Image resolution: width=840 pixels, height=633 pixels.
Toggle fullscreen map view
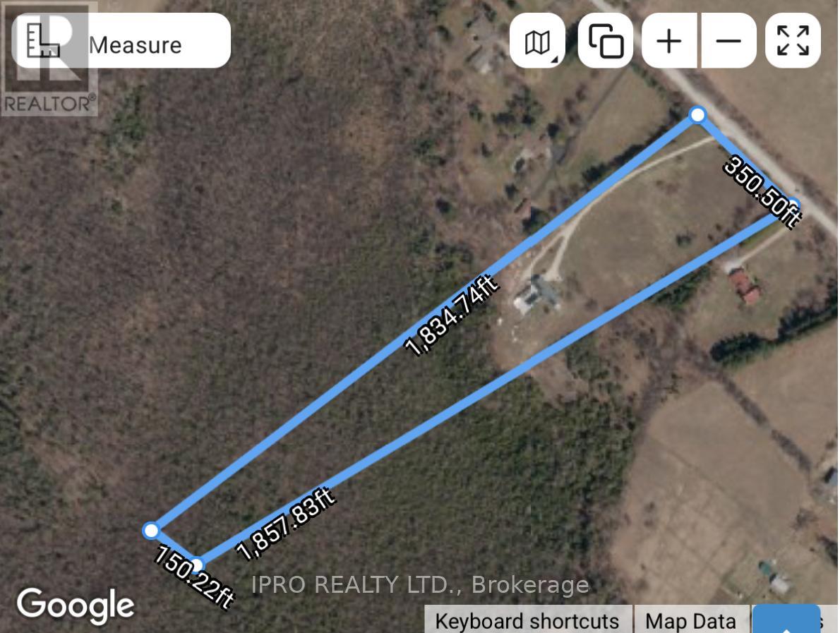pos(793,41)
